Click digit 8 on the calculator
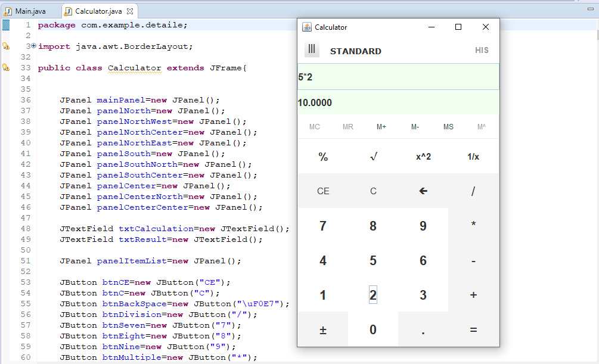Screen dimensions: 599x364 pos(373,225)
